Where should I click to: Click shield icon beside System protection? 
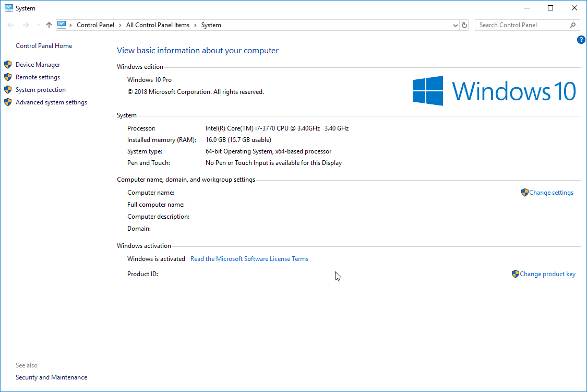tap(8, 90)
